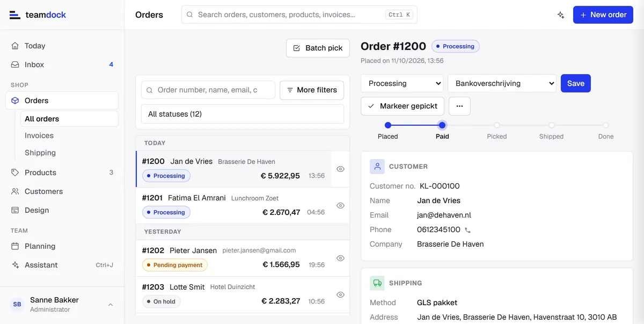Select order #1200 Jan de Vries row
This screenshot has width=644, height=324.
(x=233, y=169)
